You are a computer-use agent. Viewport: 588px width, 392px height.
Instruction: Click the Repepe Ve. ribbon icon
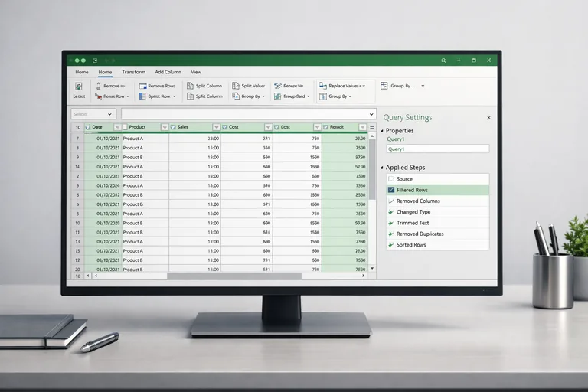[277, 86]
